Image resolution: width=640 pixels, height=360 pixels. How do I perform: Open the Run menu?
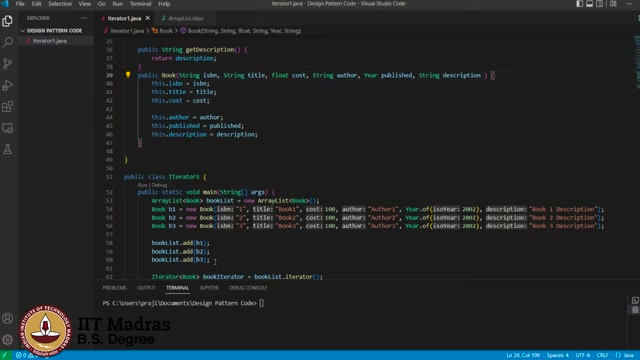[x=118, y=4]
